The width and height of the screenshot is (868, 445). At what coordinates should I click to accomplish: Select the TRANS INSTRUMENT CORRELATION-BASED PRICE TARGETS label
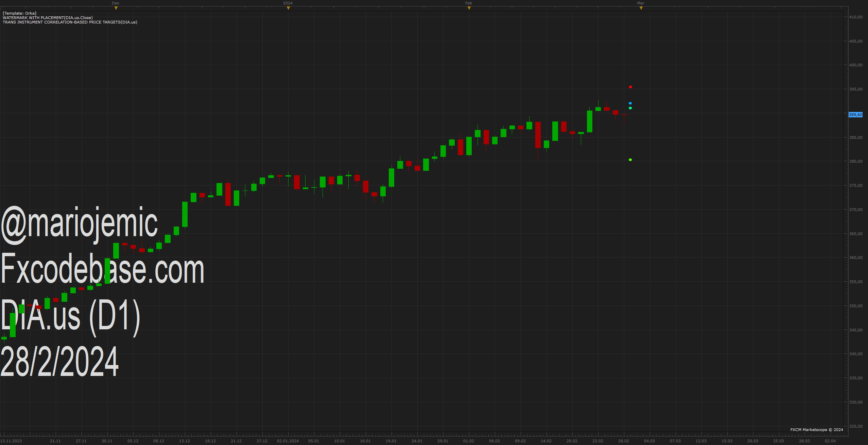[x=70, y=22]
